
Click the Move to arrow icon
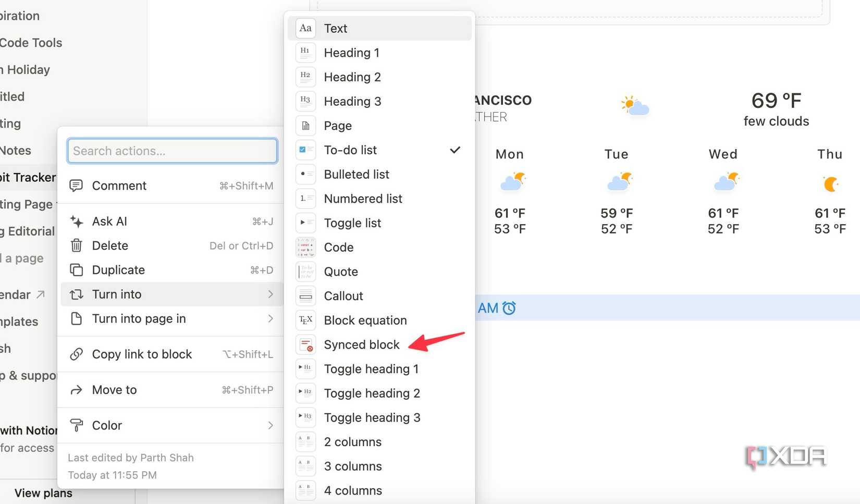coord(77,389)
